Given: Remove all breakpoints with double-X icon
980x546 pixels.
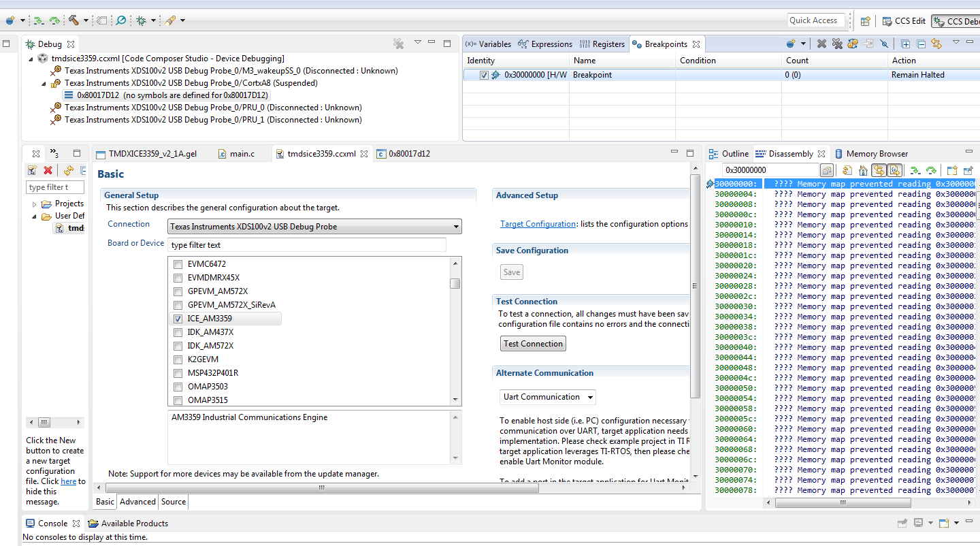Looking at the screenshot, I should coord(837,44).
